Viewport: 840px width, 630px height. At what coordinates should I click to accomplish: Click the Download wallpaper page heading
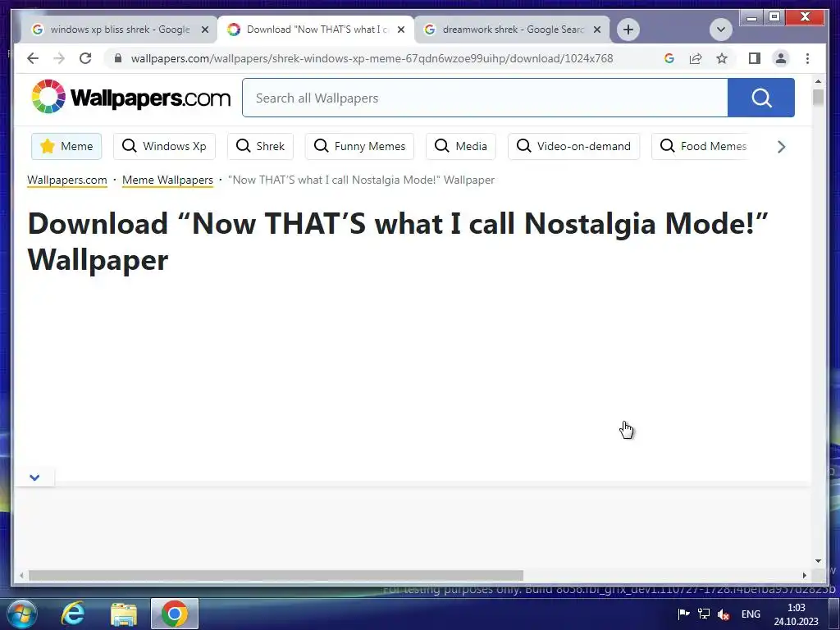[398, 241]
